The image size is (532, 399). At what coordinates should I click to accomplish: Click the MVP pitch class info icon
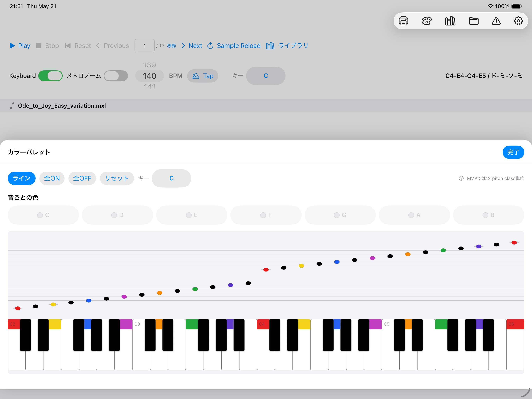[x=461, y=178]
